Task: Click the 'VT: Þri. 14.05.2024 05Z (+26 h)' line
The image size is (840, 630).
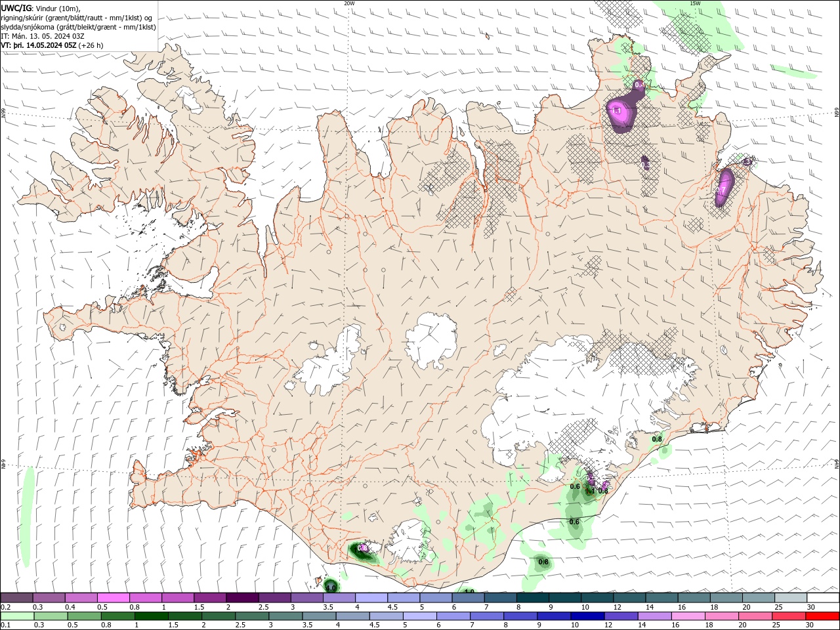Action: [52, 45]
